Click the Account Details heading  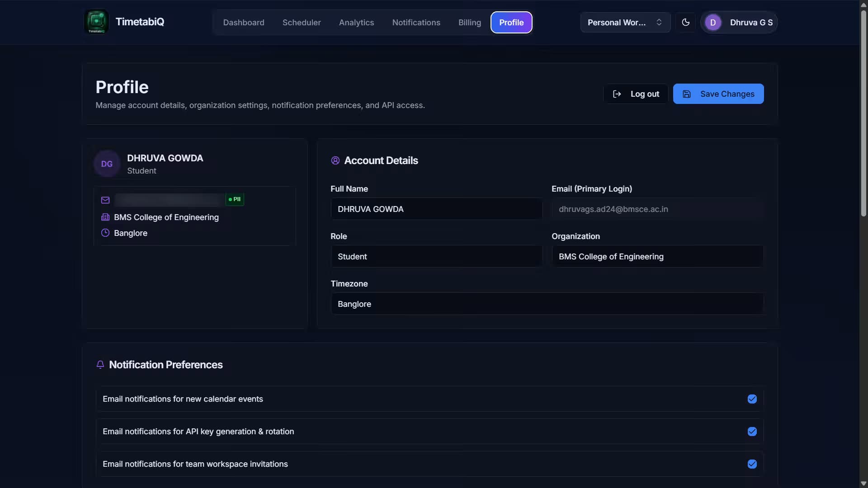(x=381, y=160)
